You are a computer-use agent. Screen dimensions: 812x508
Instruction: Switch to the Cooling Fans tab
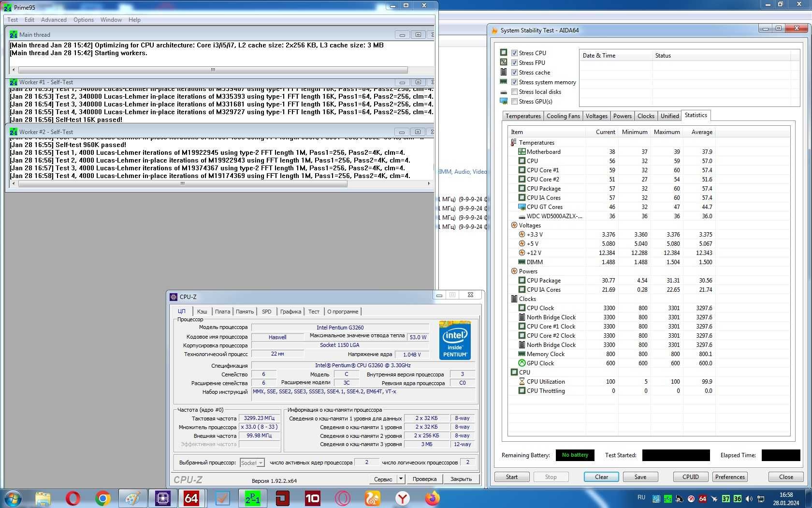pyautogui.click(x=563, y=116)
